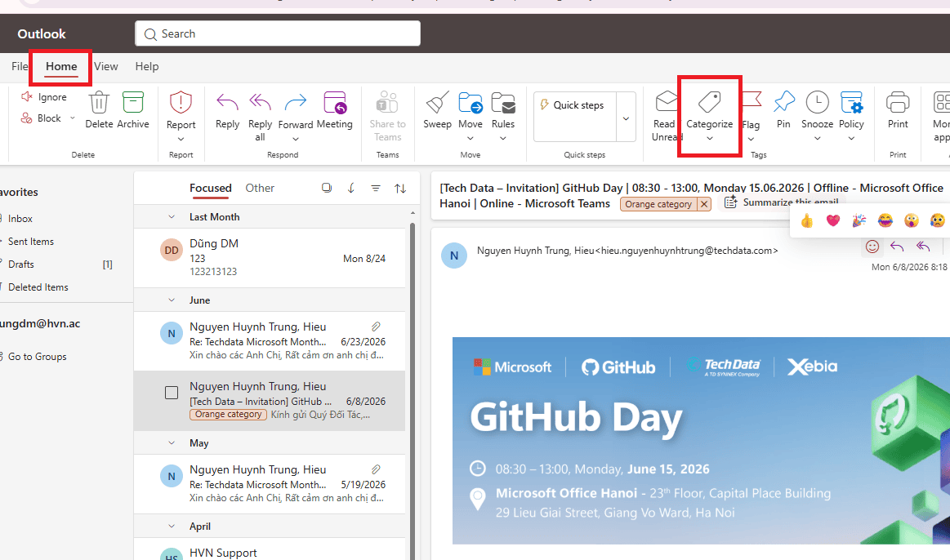
Task: React with the party popper emoji
Action: [859, 220]
